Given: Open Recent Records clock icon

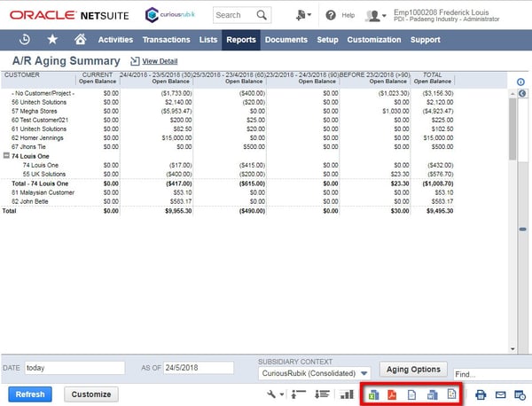Looking at the screenshot, I should click(24, 40).
